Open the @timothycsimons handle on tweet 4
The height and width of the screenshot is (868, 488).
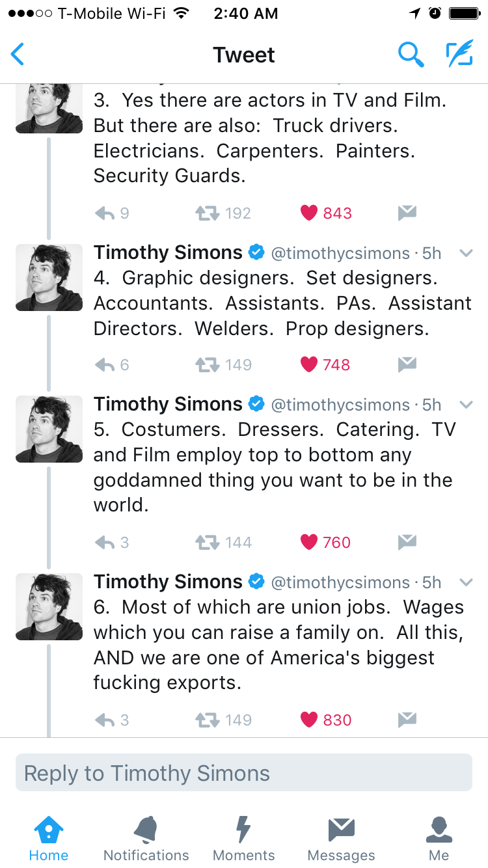(x=340, y=253)
